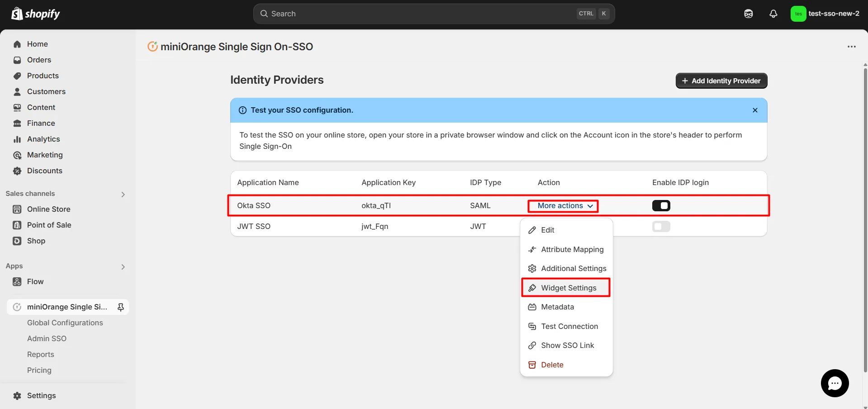Select Edit from the actions menu

(x=566, y=230)
